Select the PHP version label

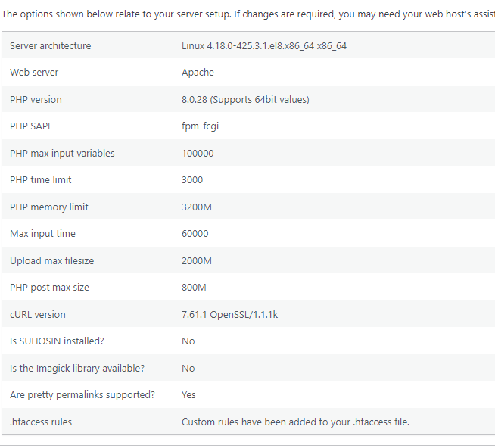36,99
